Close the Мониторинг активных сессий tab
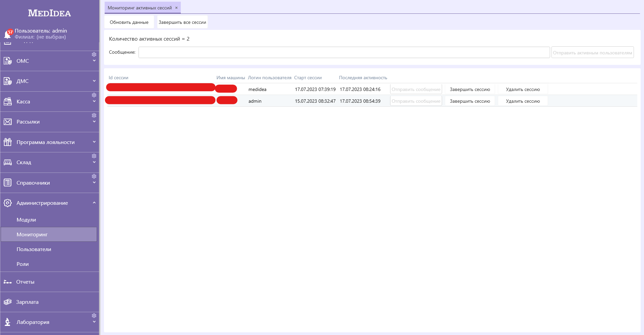The image size is (644, 335). (176, 8)
